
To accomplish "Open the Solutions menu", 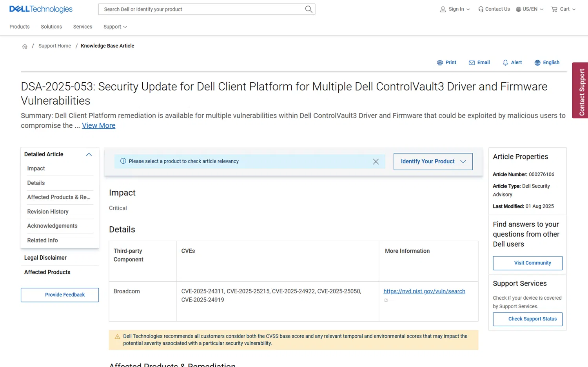I will 51,27.
